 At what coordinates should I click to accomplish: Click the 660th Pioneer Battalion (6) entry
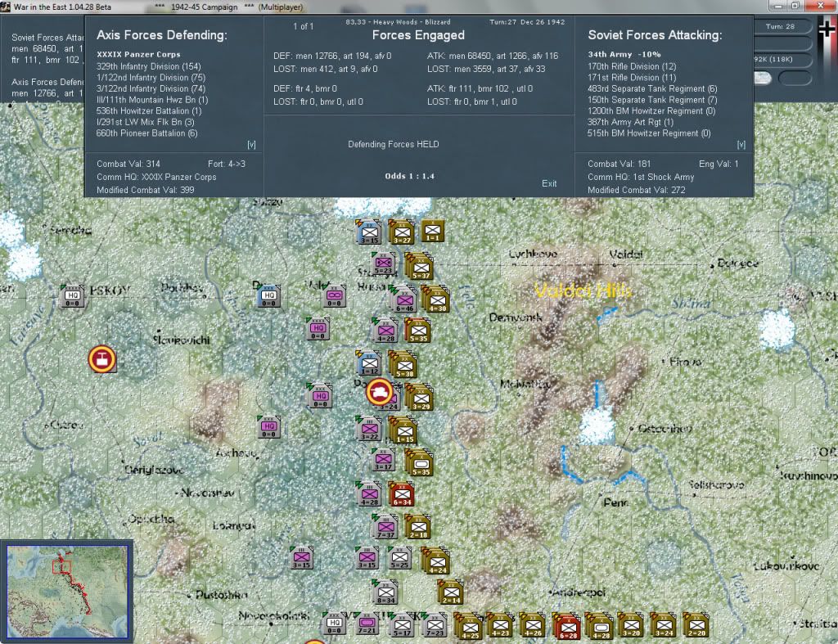click(x=147, y=133)
